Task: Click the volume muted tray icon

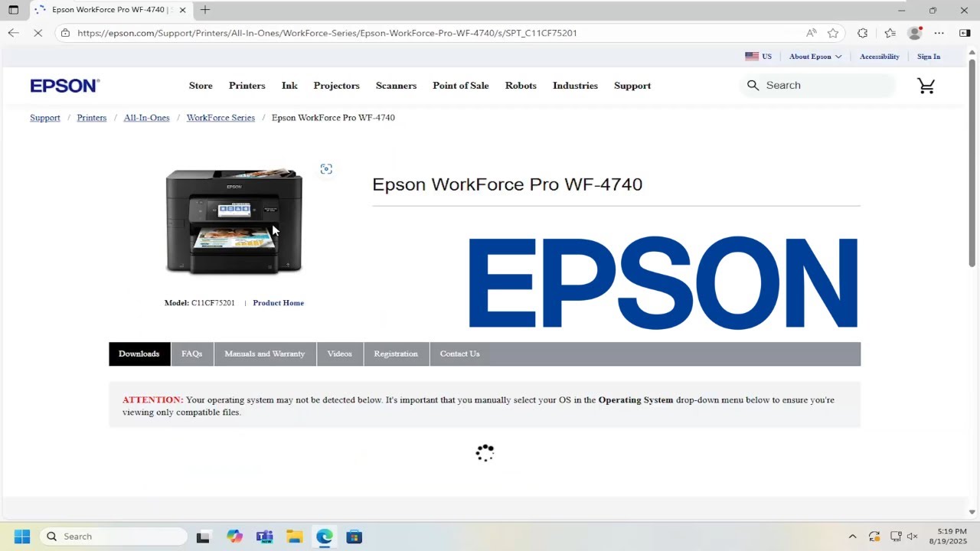Action: (912, 536)
